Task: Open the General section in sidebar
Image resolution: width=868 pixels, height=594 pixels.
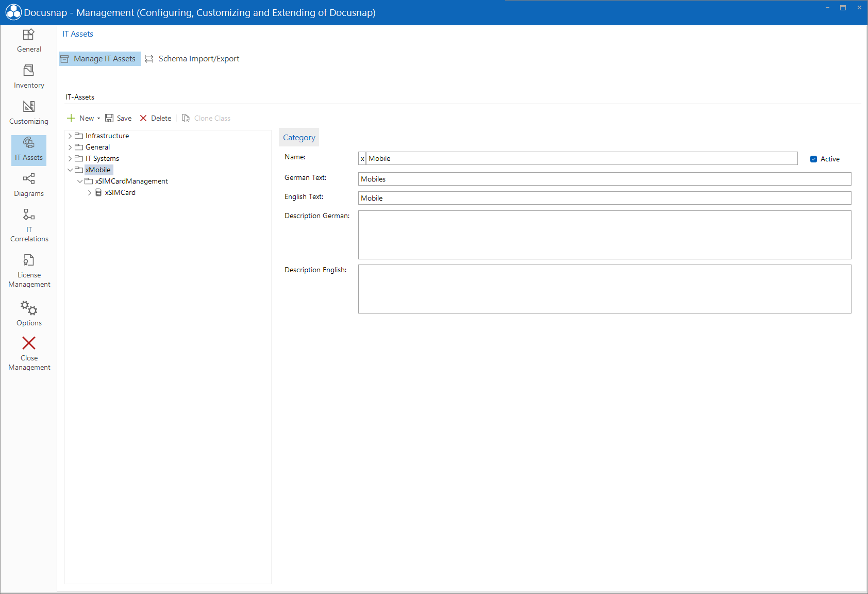Action: click(29, 41)
